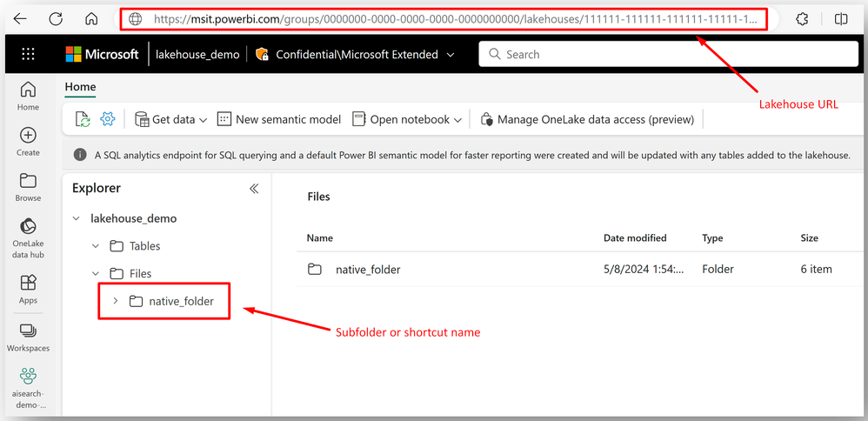The width and height of the screenshot is (868, 421).
Task: Open lakehouse settings gear icon
Action: 107,118
